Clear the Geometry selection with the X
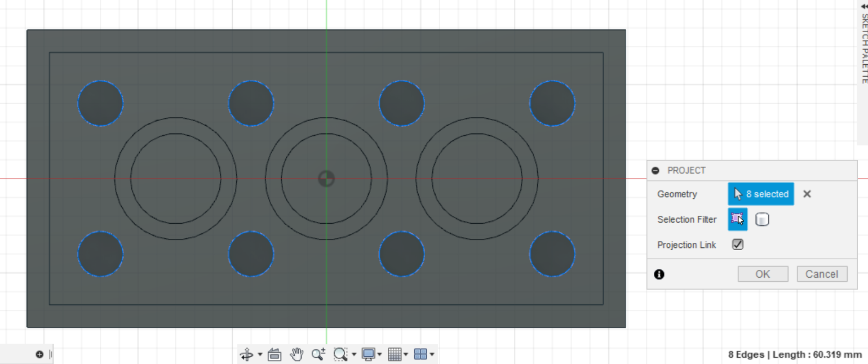868x364 pixels. pos(807,194)
